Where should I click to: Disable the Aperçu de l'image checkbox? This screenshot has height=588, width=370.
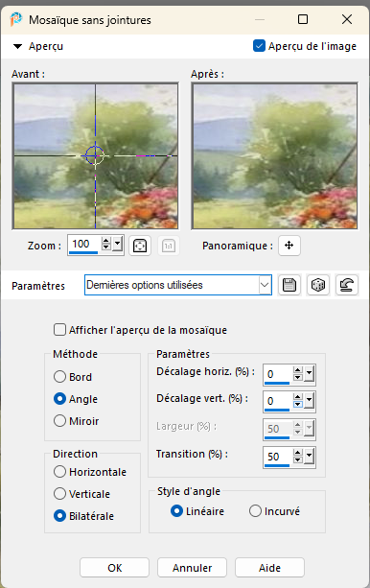(259, 46)
